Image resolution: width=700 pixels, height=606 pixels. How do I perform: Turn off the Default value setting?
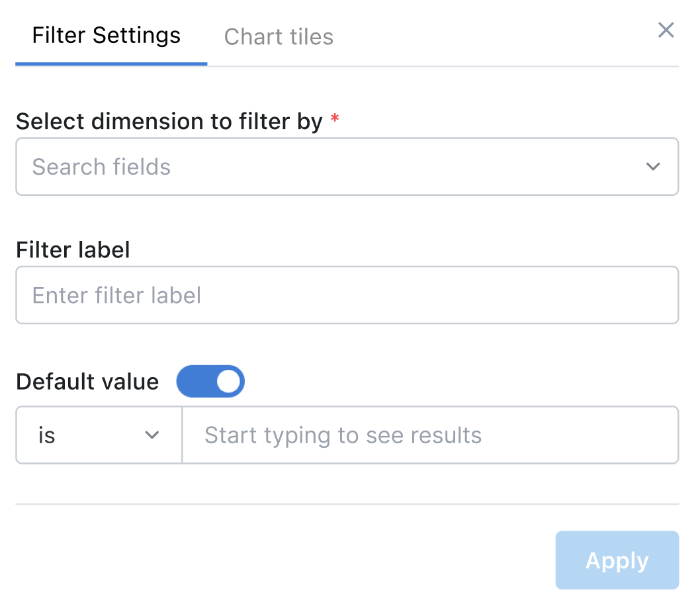tap(210, 381)
